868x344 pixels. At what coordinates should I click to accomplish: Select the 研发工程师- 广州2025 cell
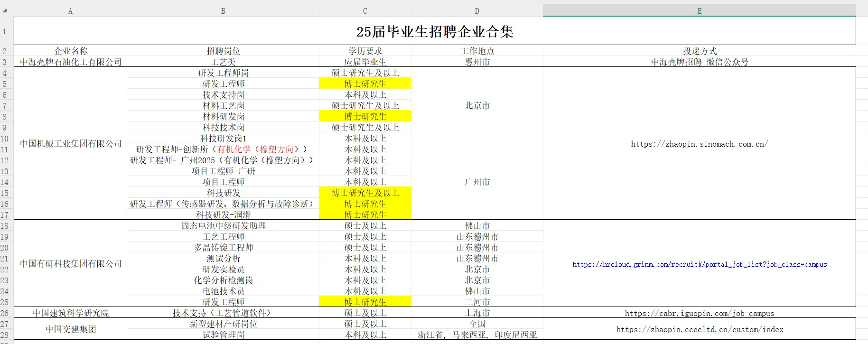pyautogui.click(x=223, y=160)
